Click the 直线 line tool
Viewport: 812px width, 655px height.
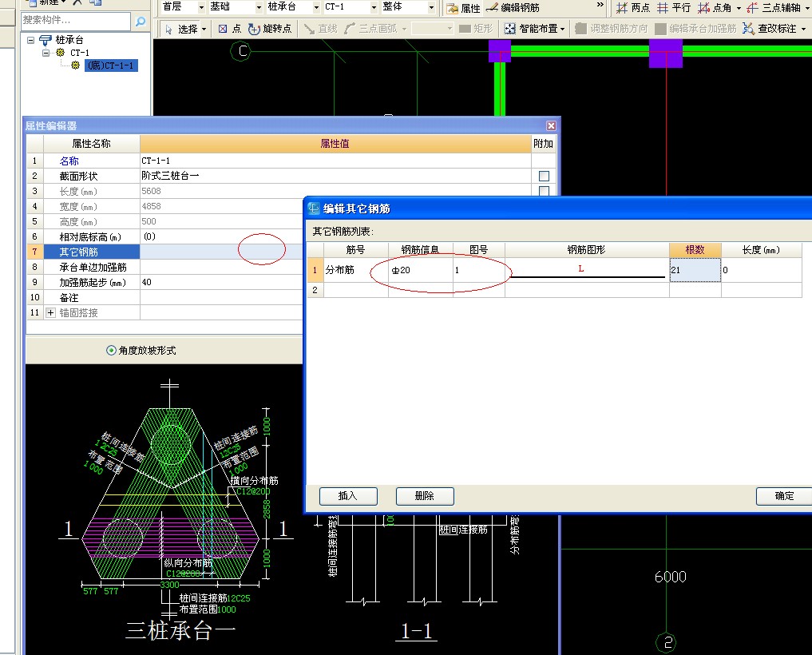[320, 29]
